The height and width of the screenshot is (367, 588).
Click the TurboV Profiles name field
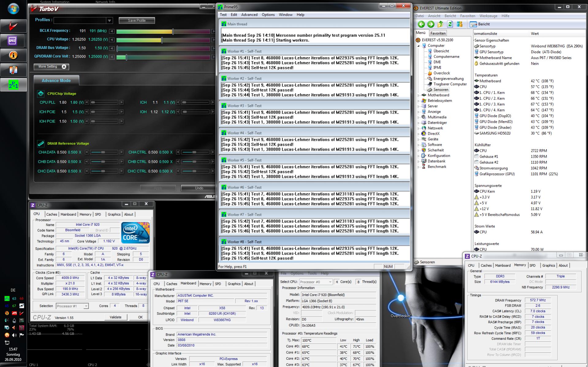point(80,21)
